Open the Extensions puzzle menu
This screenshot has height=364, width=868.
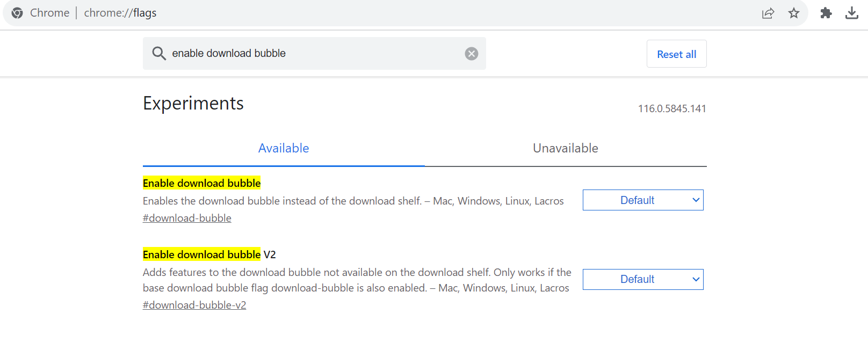(826, 13)
